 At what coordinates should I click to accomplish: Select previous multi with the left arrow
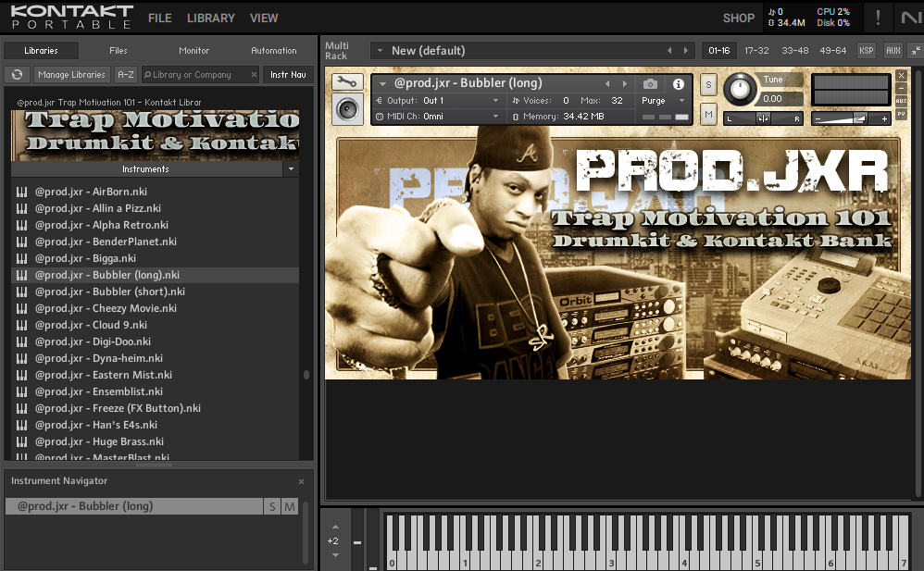click(x=669, y=51)
